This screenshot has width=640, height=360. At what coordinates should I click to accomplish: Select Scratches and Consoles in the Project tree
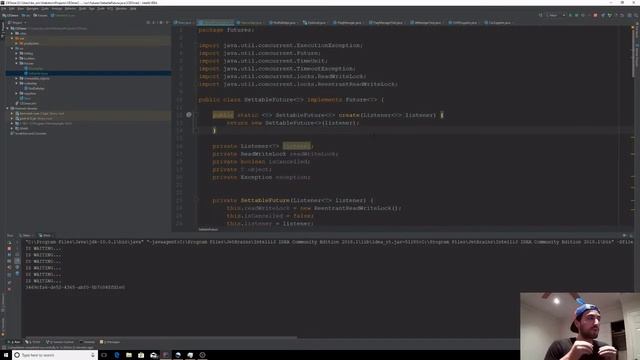29,133
